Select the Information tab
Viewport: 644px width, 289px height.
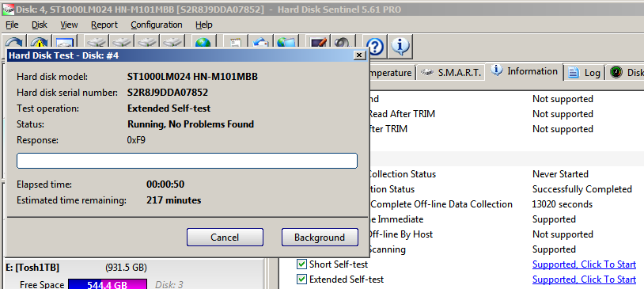click(x=525, y=71)
